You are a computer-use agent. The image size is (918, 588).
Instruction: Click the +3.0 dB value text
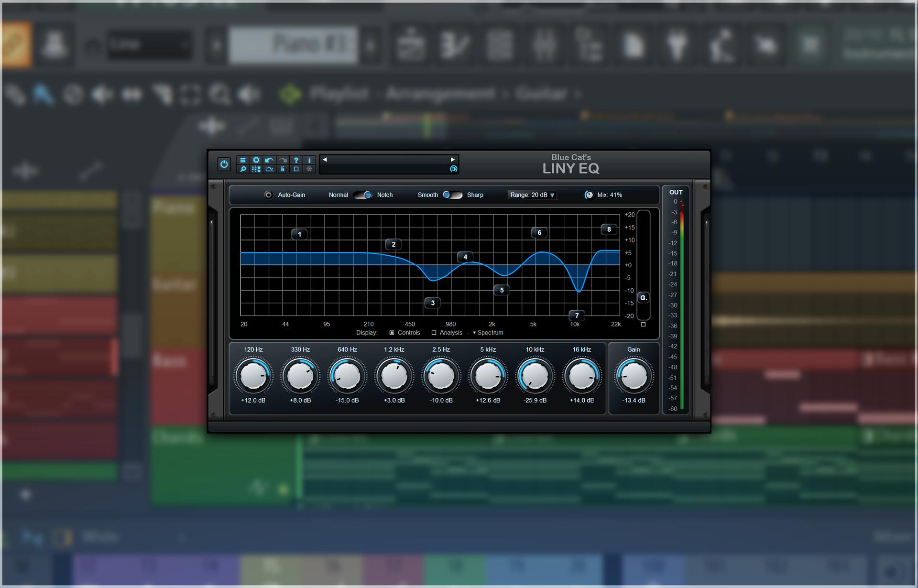tap(394, 401)
